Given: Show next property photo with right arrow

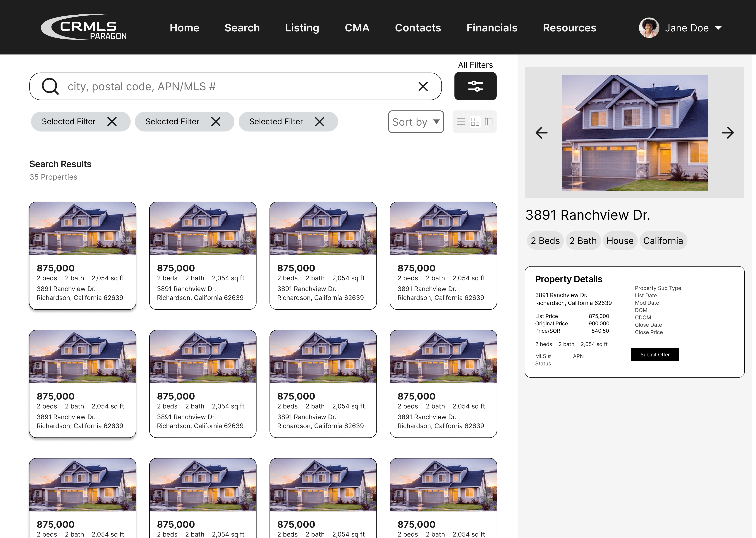Looking at the screenshot, I should pyautogui.click(x=728, y=133).
